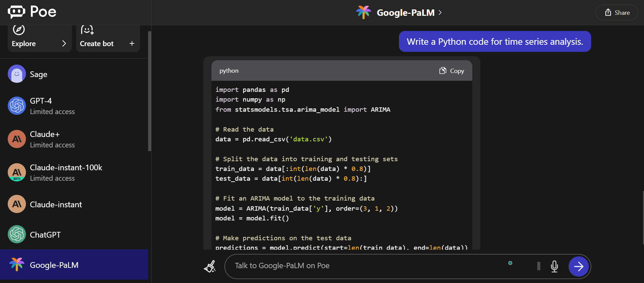Viewport: 644px width, 283px height.
Task: Open the Claude-instant chat entry
Action: click(x=74, y=204)
